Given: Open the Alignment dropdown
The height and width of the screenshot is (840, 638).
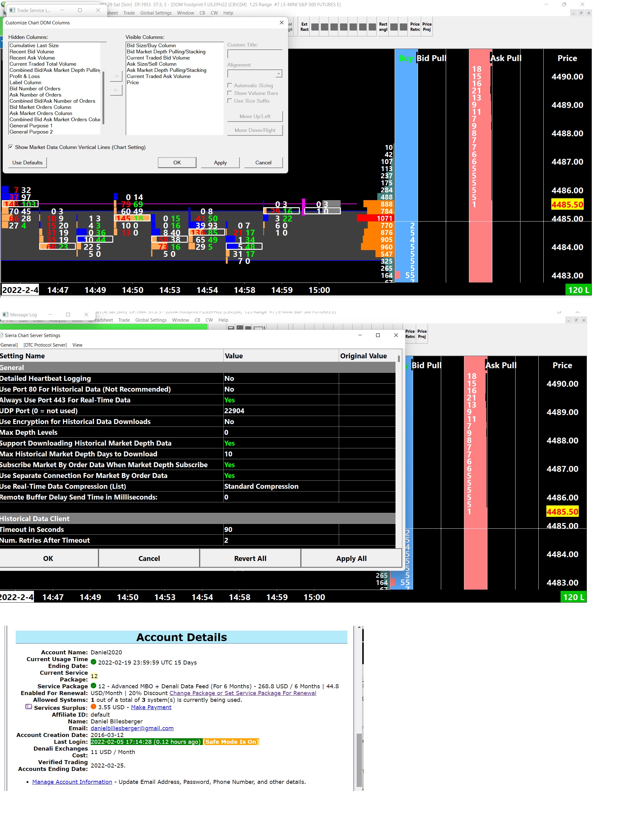Looking at the screenshot, I should [279, 74].
